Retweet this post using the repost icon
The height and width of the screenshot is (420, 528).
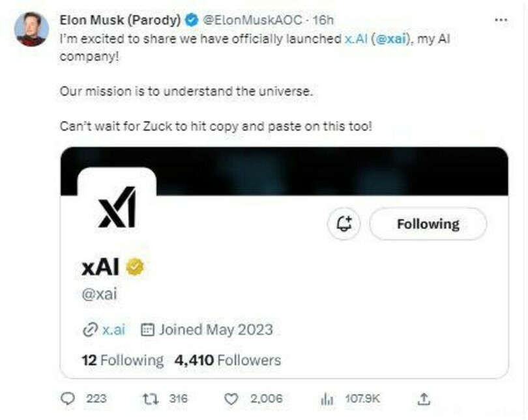click(x=151, y=399)
